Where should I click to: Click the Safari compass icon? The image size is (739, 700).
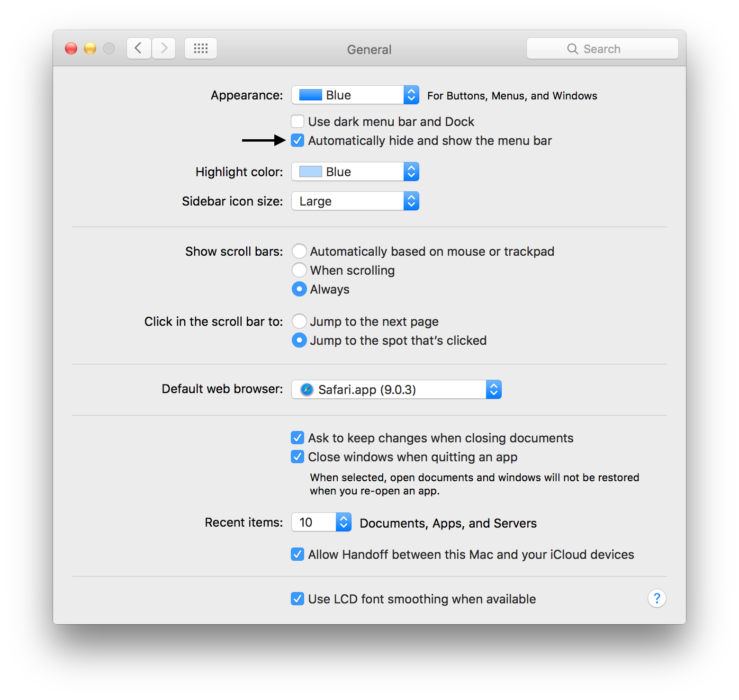click(307, 389)
